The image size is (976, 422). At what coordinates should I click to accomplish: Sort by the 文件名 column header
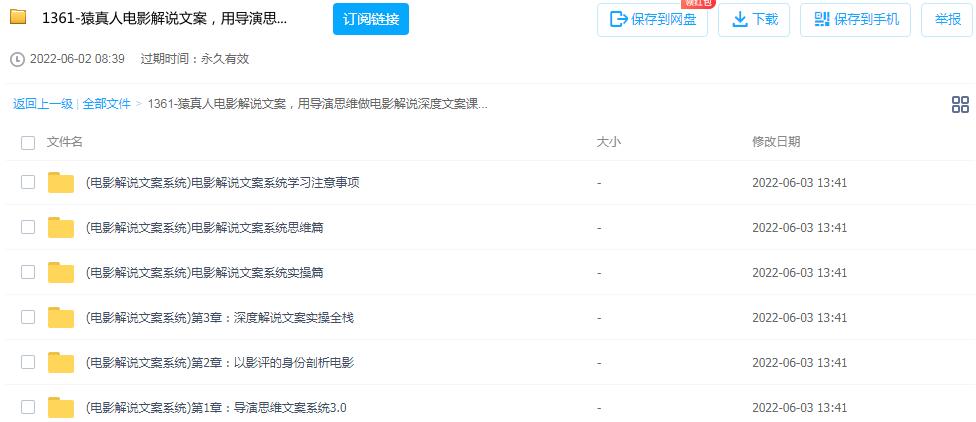coord(65,142)
